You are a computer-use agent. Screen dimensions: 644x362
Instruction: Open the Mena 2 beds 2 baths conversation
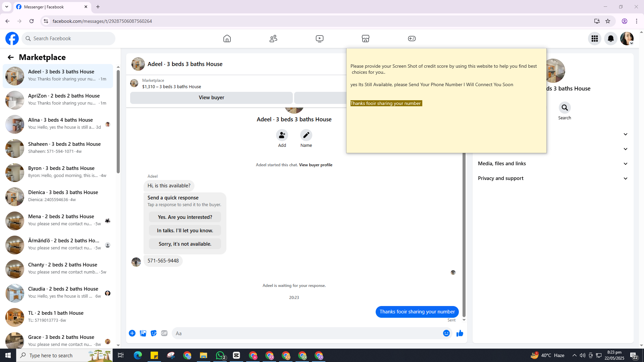(58, 221)
